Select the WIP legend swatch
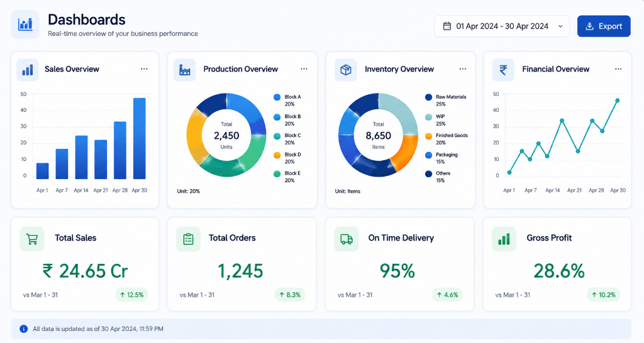The image size is (644, 343). (428, 117)
